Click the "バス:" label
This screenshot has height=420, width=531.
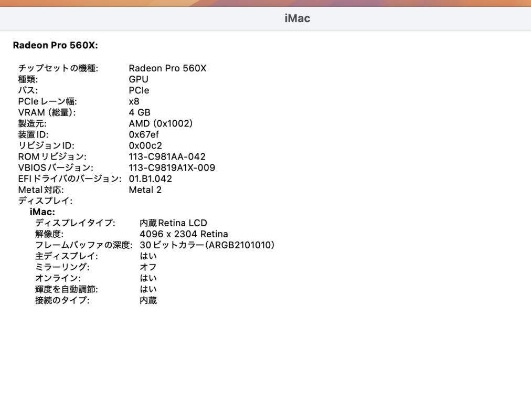point(28,90)
